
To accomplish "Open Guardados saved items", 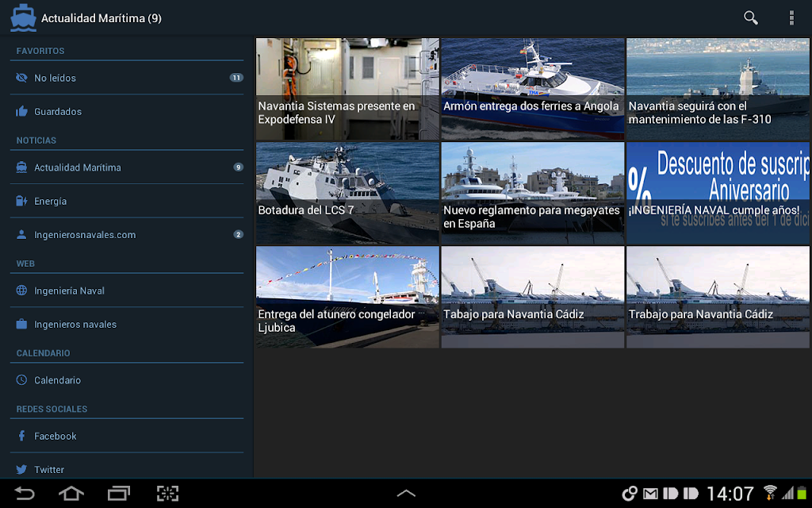I will tap(127, 111).
